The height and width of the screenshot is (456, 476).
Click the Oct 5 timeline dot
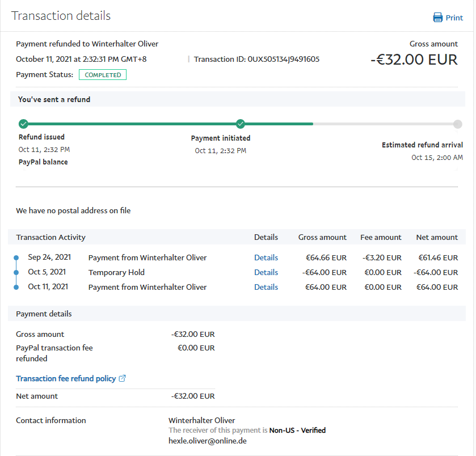point(16,273)
